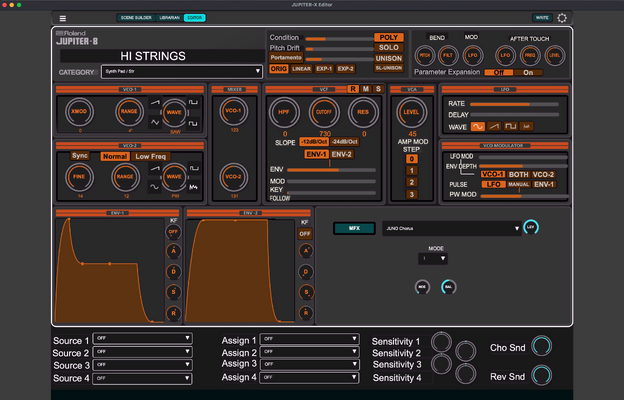Turn Parameter Expansion On
Screen dimensions: 624x400
coord(528,72)
